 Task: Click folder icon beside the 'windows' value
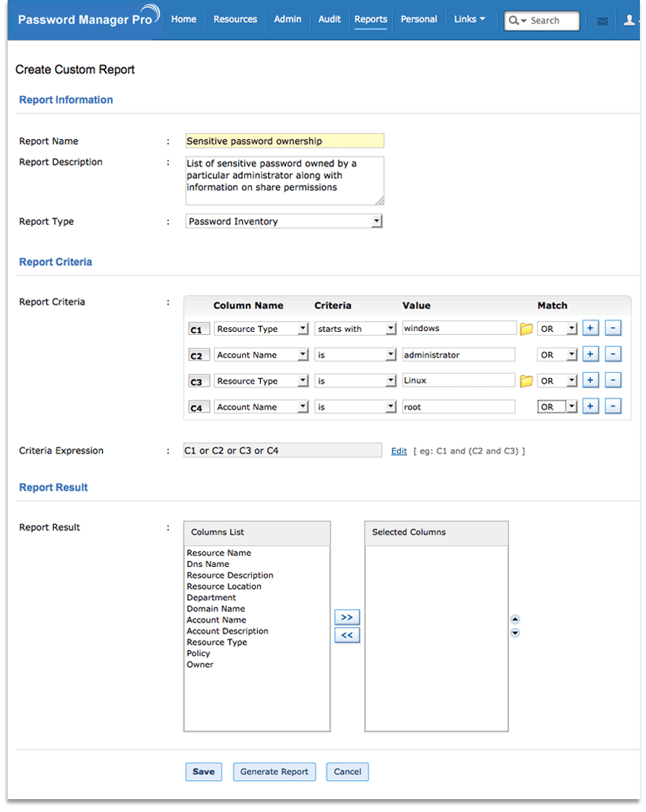point(526,329)
